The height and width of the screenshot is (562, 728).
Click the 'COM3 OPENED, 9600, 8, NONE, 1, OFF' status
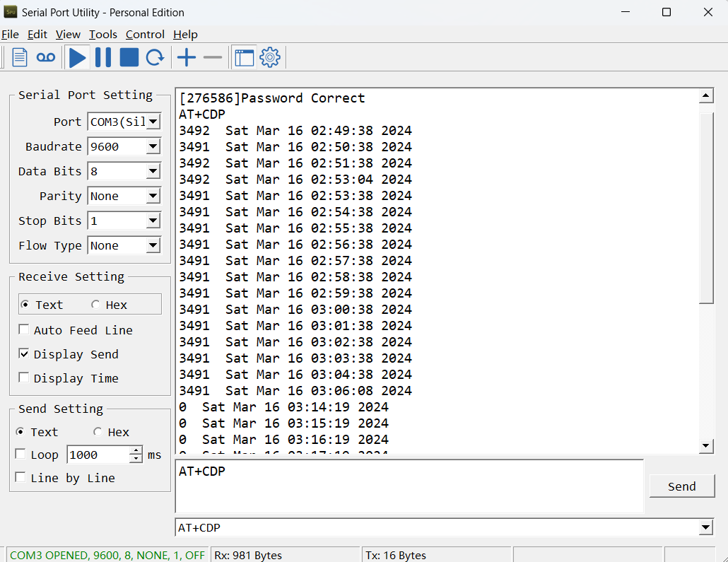[x=107, y=555]
